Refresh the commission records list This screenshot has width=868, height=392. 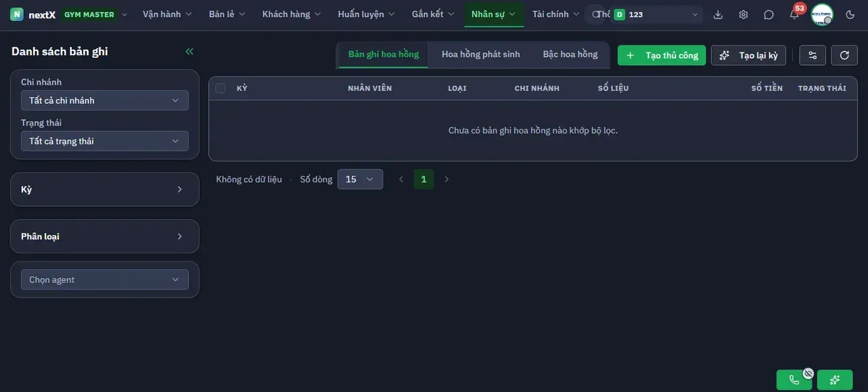844,55
